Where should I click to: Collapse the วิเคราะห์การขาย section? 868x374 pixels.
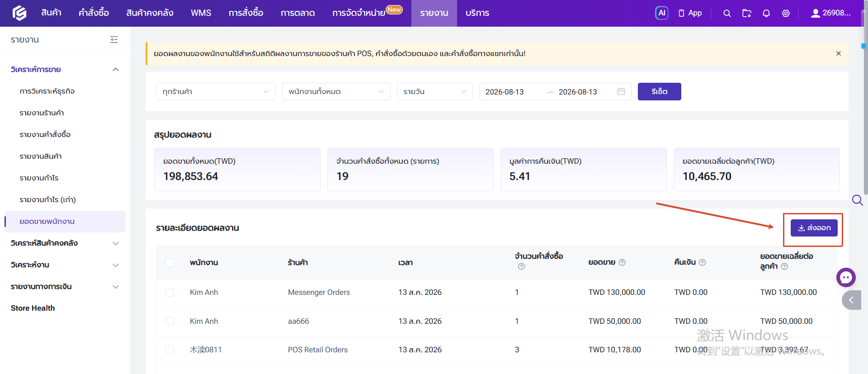pyautogui.click(x=65, y=70)
